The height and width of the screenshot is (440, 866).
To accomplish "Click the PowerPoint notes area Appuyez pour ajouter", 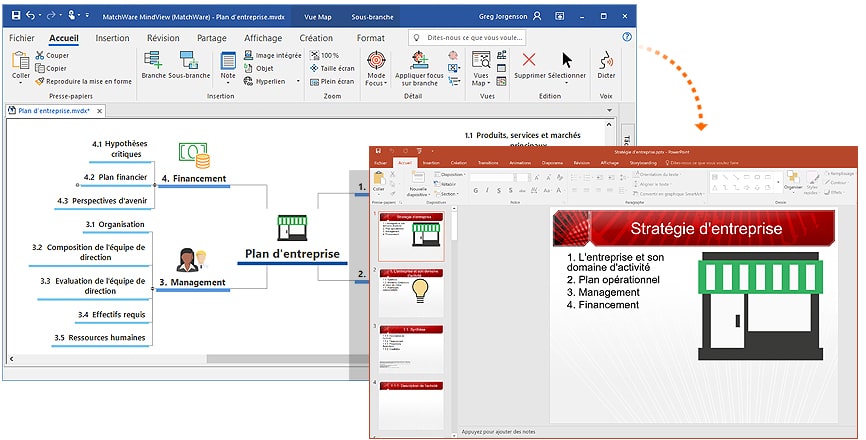I will click(498, 432).
